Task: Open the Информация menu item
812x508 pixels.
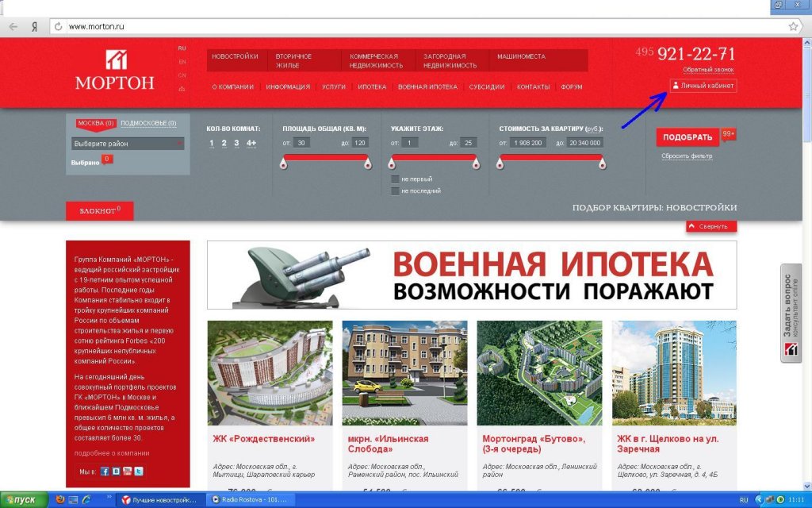Action: [x=288, y=87]
